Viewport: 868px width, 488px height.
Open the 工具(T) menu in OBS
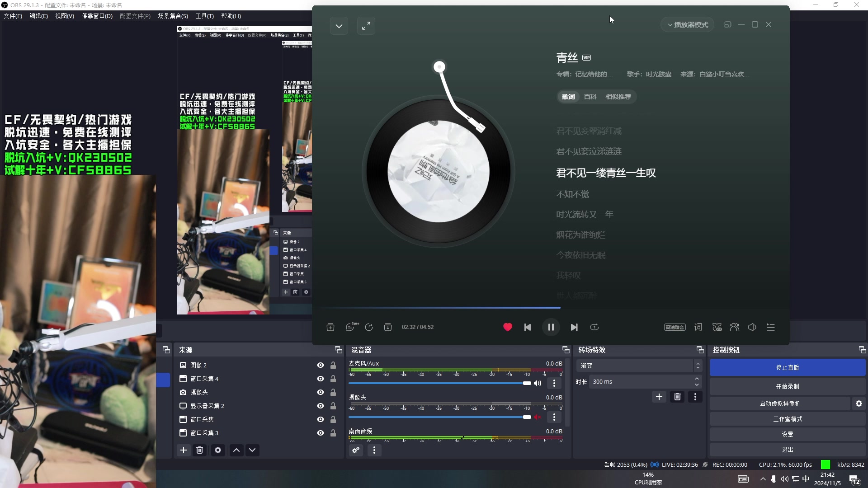tap(204, 16)
